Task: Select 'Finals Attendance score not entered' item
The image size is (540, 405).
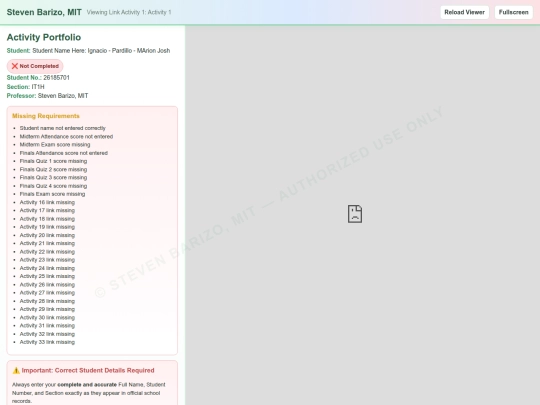Action: tap(64, 153)
